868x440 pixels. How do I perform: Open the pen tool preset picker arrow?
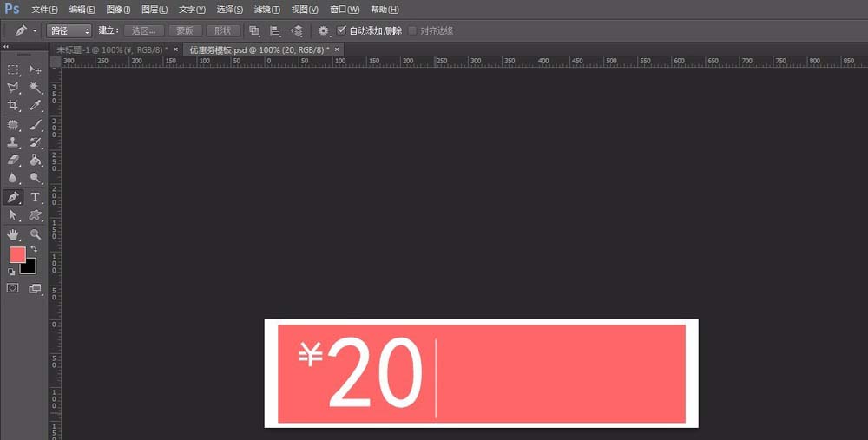35,31
